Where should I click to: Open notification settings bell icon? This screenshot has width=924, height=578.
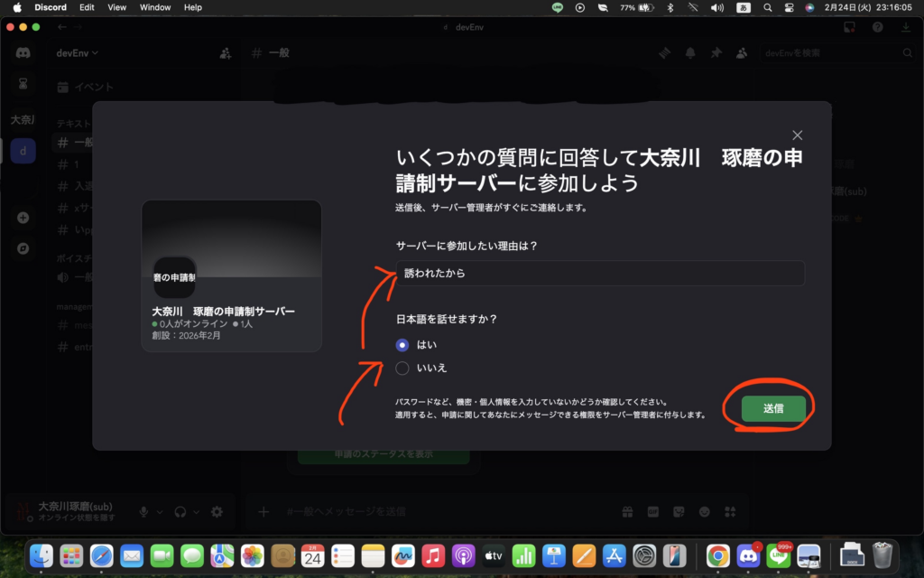(690, 53)
